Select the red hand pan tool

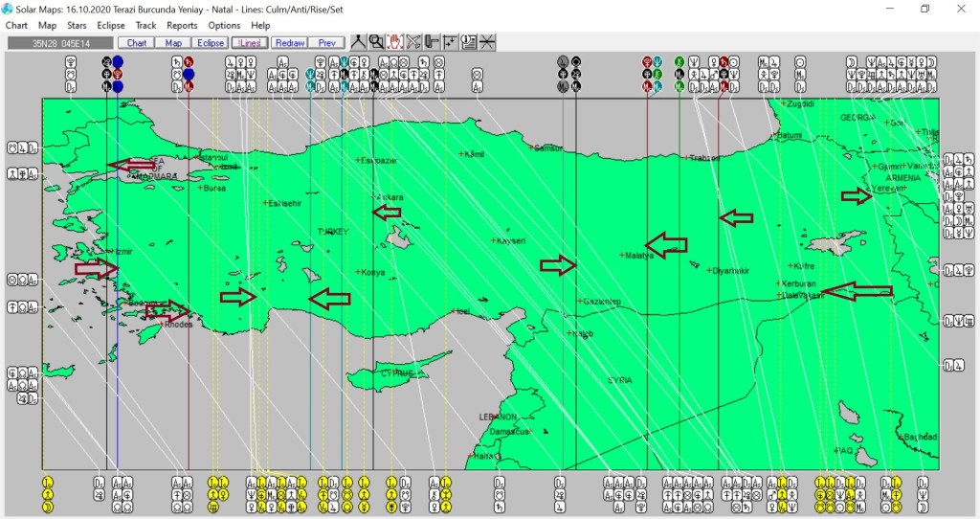[x=394, y=42]
